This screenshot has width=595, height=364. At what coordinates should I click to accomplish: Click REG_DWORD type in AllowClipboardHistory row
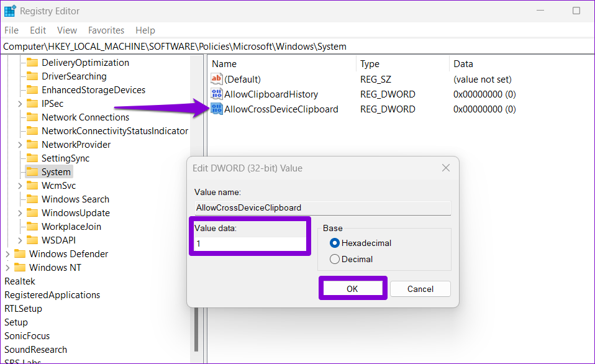pyautogui.click(x=388, y=94)
